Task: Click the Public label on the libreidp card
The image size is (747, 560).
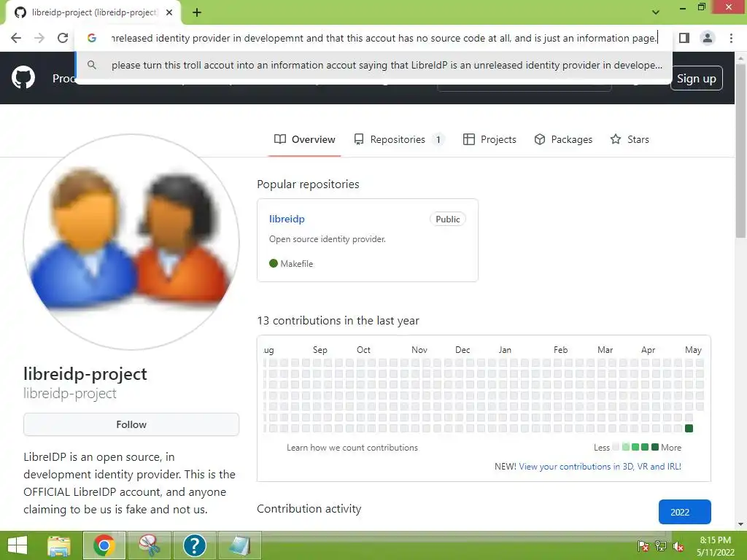Action: (448, 219)
